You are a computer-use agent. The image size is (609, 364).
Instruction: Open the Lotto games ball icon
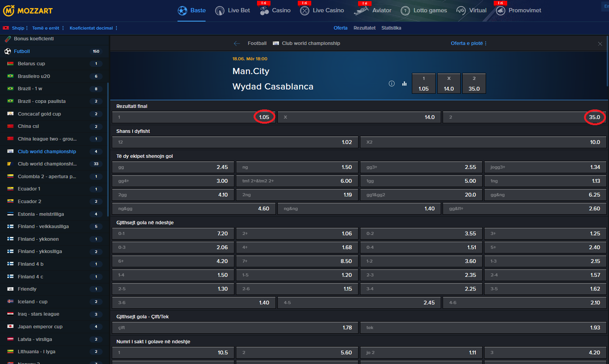(405, 11)
